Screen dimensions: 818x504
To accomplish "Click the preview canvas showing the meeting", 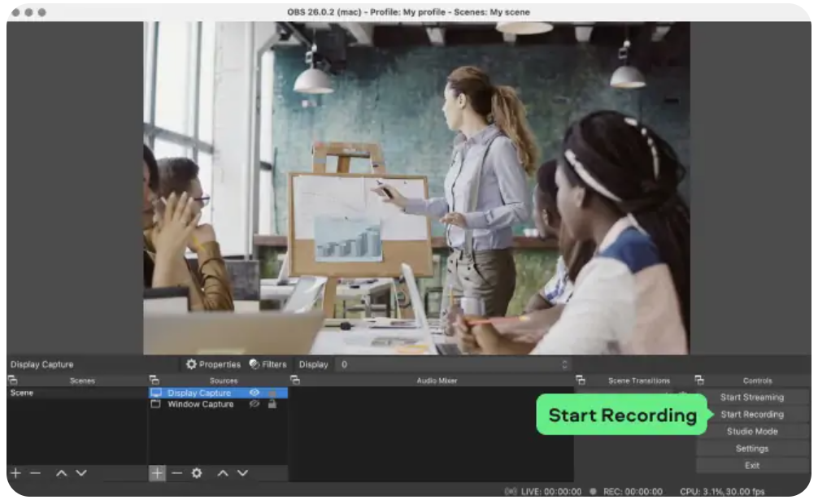I will point(416,188).
